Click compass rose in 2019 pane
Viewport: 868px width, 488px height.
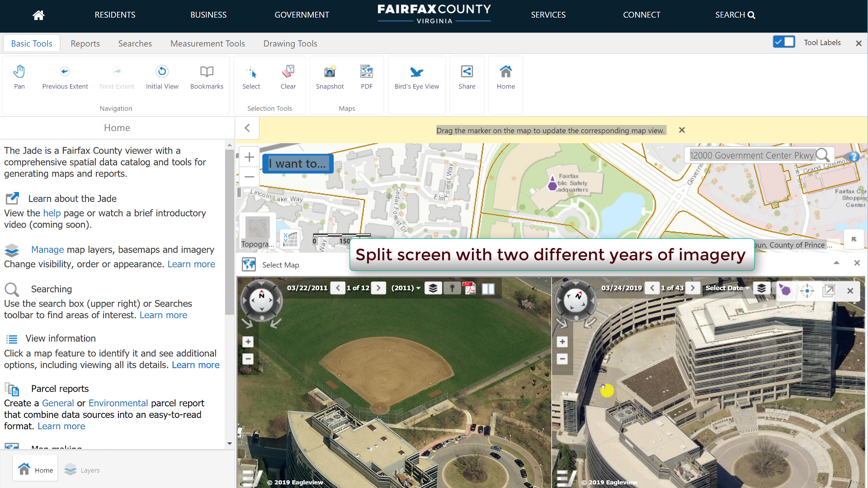pos(576,300)
